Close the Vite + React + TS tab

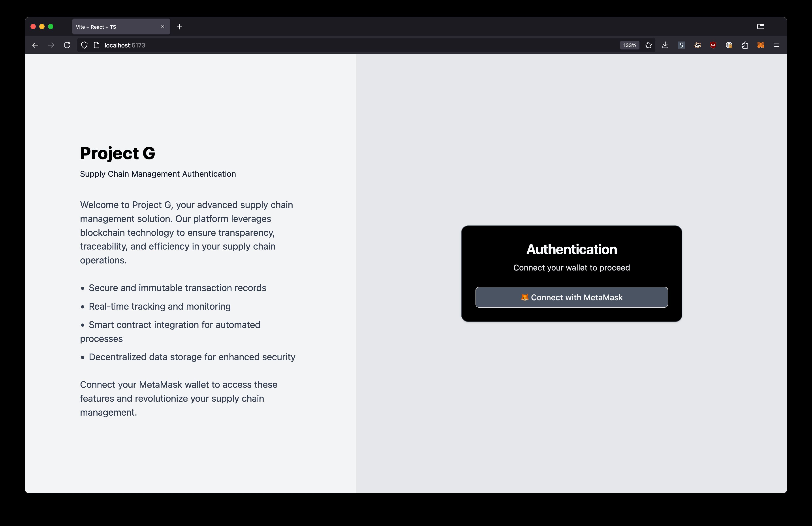tap(163, 27)
